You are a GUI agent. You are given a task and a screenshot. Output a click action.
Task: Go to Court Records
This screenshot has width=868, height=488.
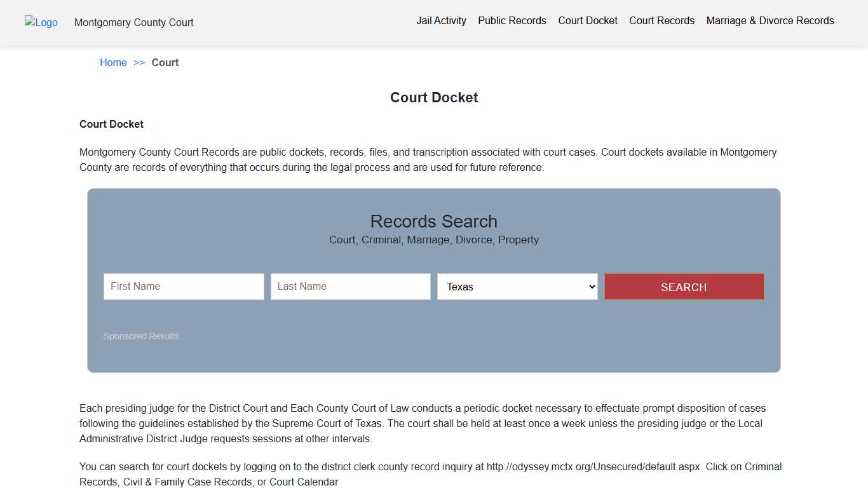(x=661, y=20)
